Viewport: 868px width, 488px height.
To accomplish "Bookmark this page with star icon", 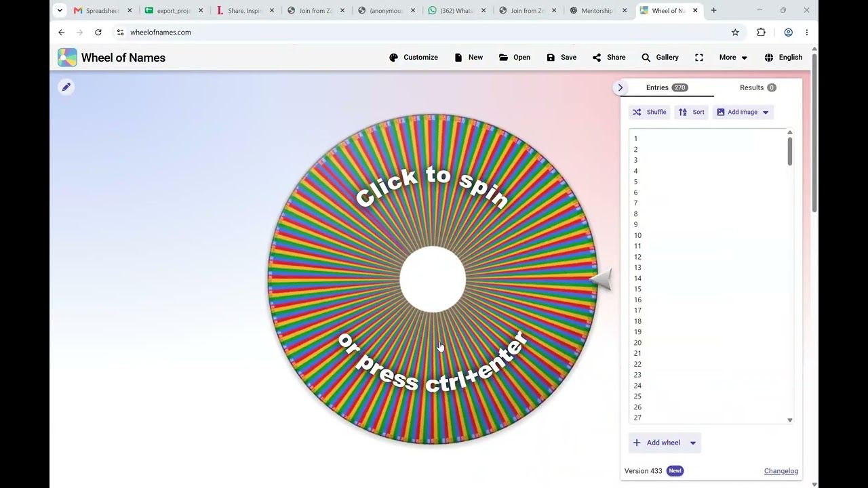I will [735, 32].
